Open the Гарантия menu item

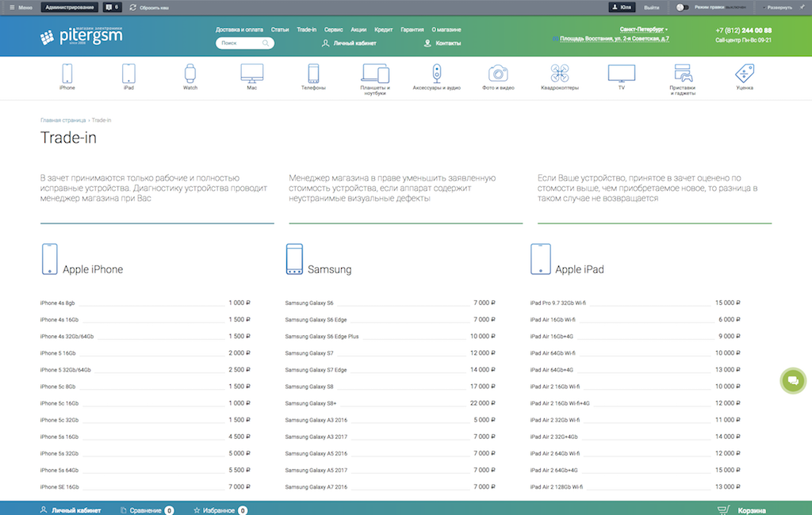412,30
